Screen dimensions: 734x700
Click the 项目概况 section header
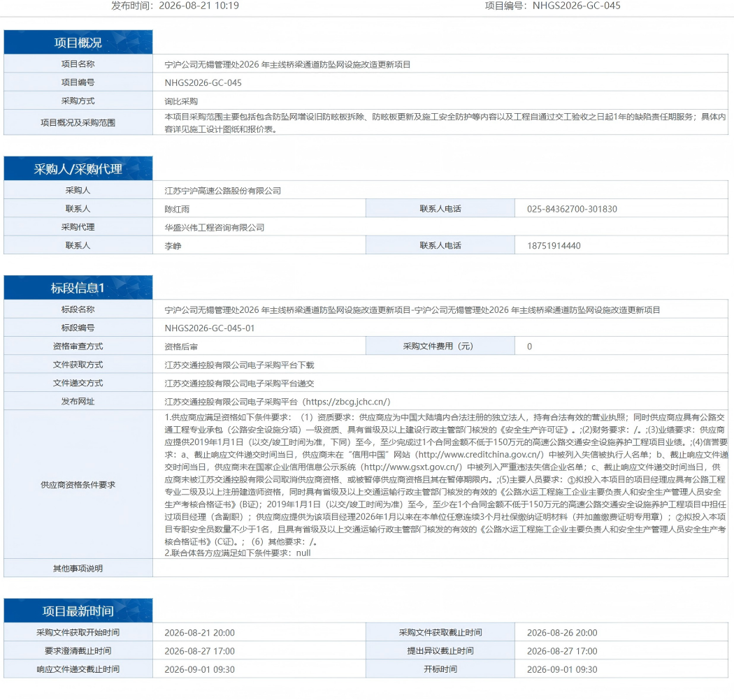78,42
